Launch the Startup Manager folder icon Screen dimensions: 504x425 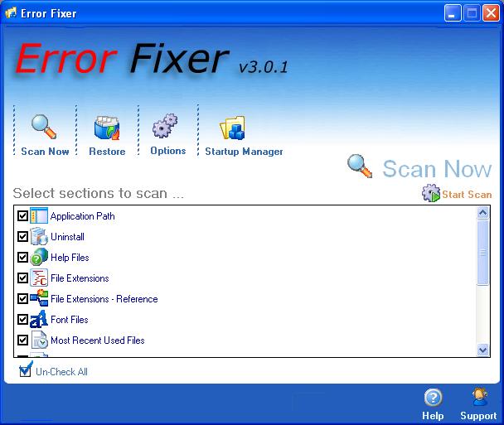click(232, 128)
